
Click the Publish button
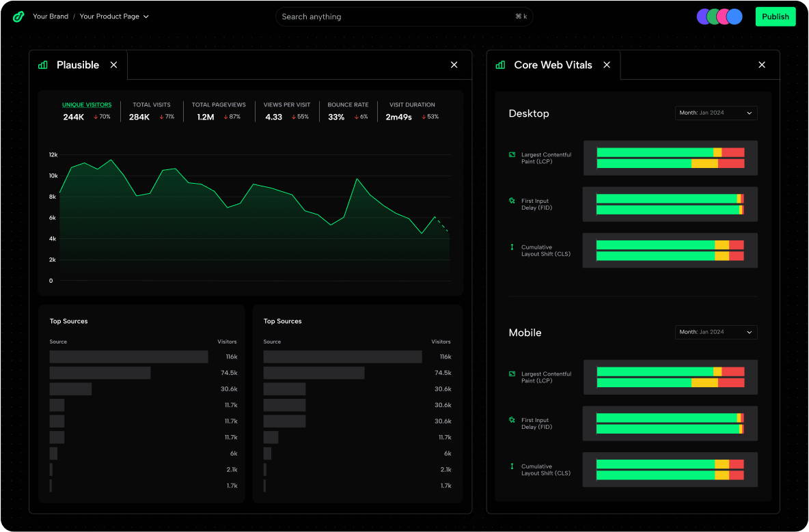775,16
